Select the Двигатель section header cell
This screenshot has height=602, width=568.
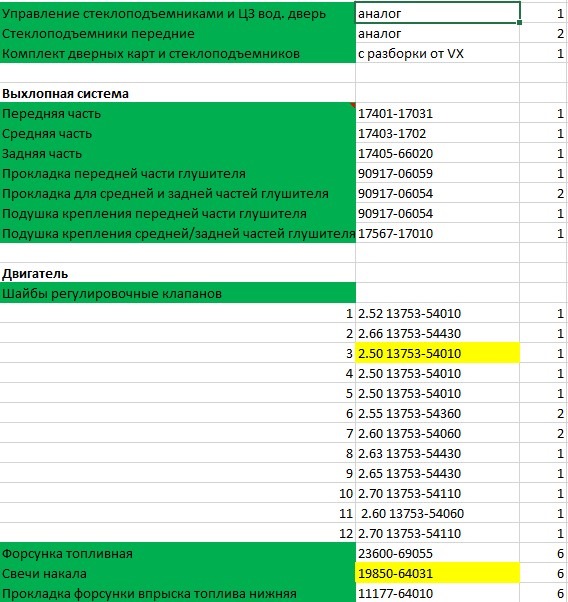pyautogui.click(x=178, y=273)
